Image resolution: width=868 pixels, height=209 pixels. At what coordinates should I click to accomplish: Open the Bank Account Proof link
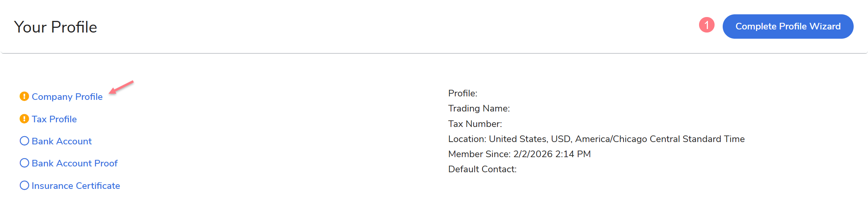click(74, 163)
